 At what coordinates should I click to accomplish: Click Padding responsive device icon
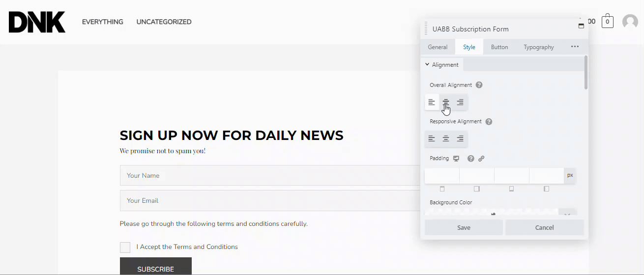click(x=456, y=159)
